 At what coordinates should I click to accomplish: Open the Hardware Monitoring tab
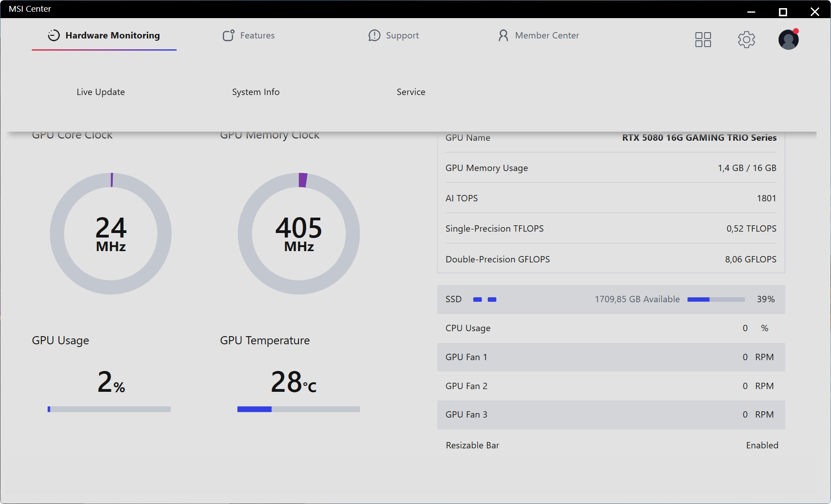tap(104, 35)
